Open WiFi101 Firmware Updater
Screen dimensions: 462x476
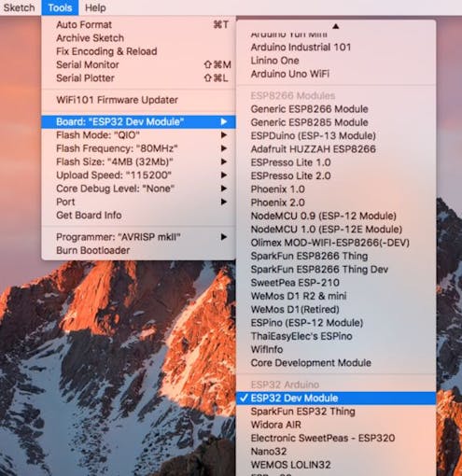point(138,100)
